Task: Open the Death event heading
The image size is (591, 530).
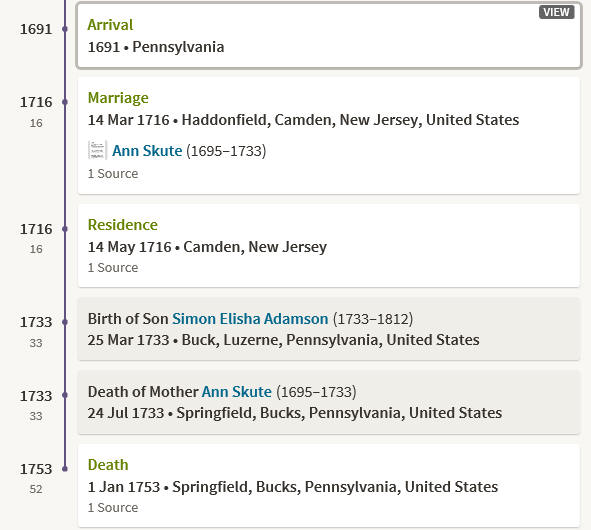Action: [x=108, y=465]
